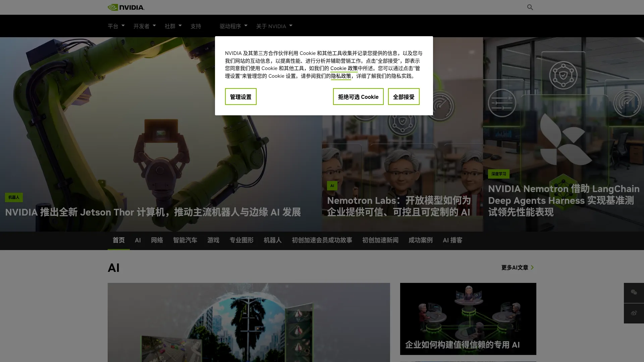
Task: Switch to the AI category tab
Action: click(x=138, y=240)
